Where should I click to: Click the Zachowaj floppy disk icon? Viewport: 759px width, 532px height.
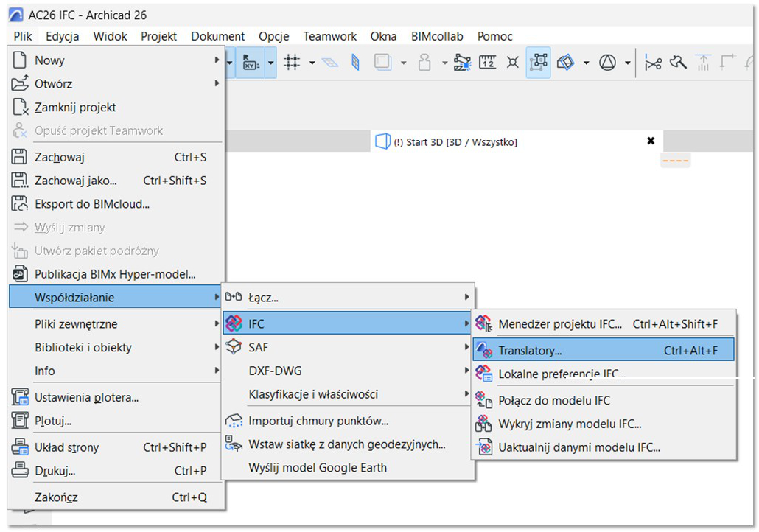(19, 157)
